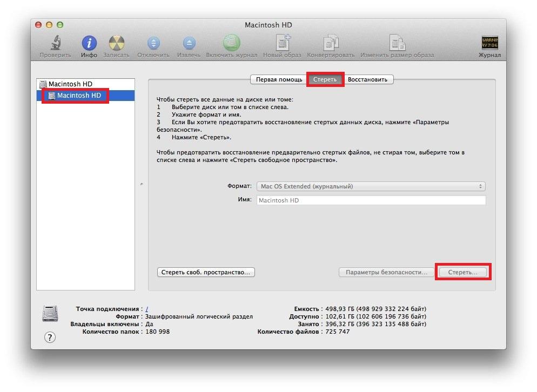Click the mount point link
Image resolution: width=537 pixels, height=392 pixels.
click(147, 309)
